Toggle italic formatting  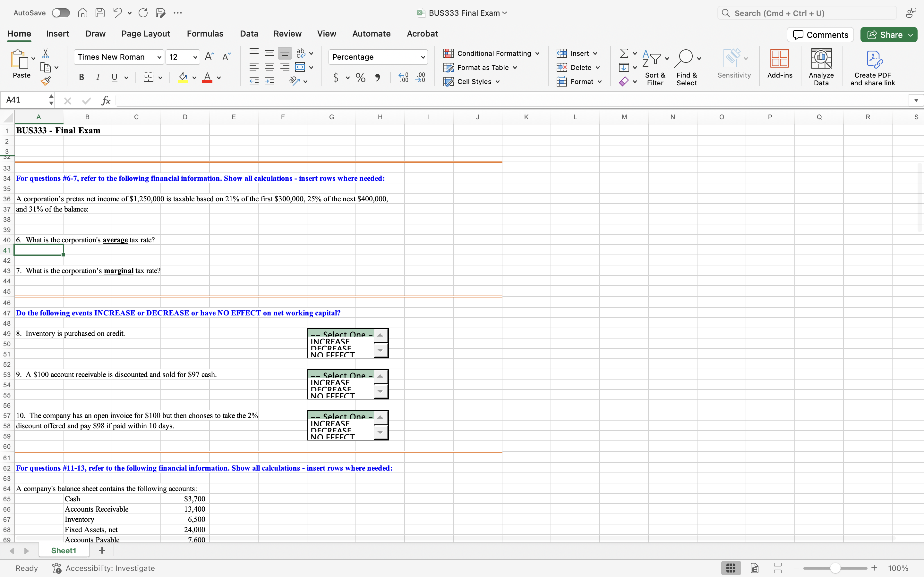click(98, 78)
